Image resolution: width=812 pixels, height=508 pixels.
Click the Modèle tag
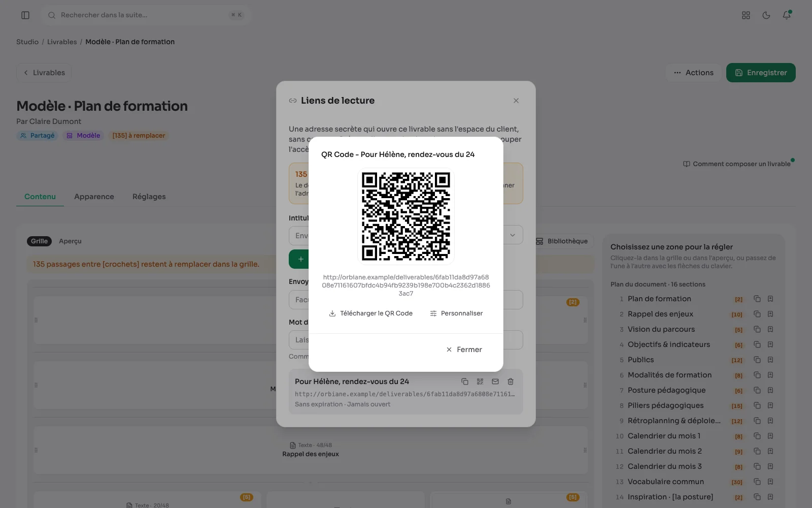point(83,136)
